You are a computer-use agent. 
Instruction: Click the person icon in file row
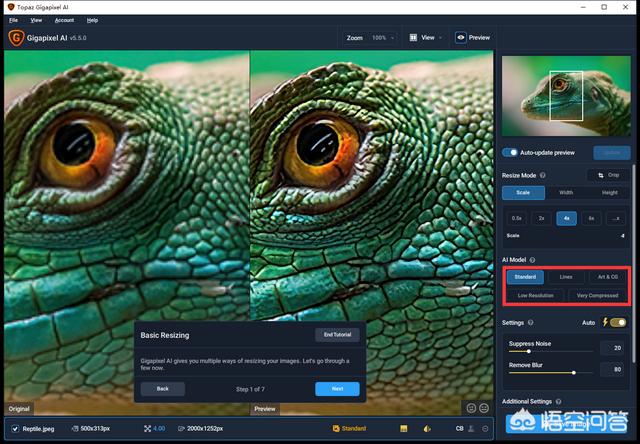471,428
